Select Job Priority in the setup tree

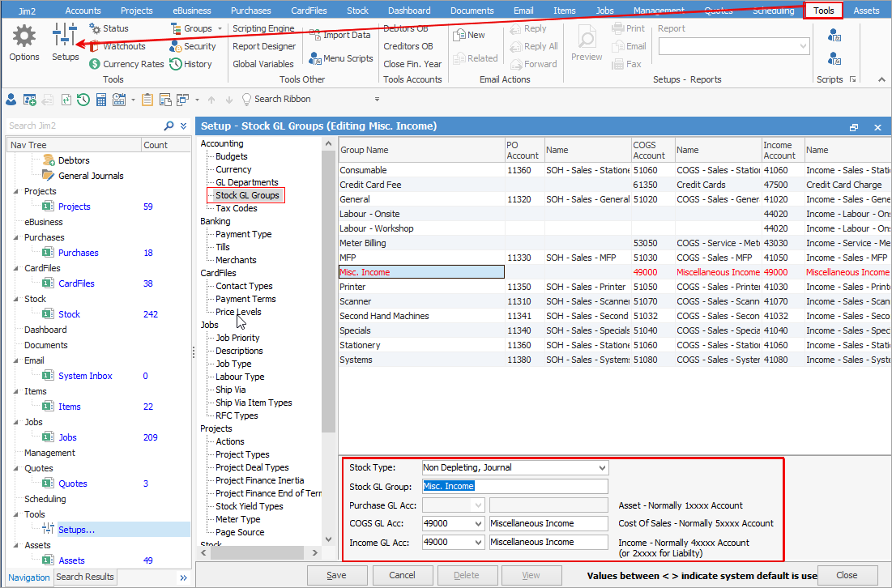coord(237,338)
